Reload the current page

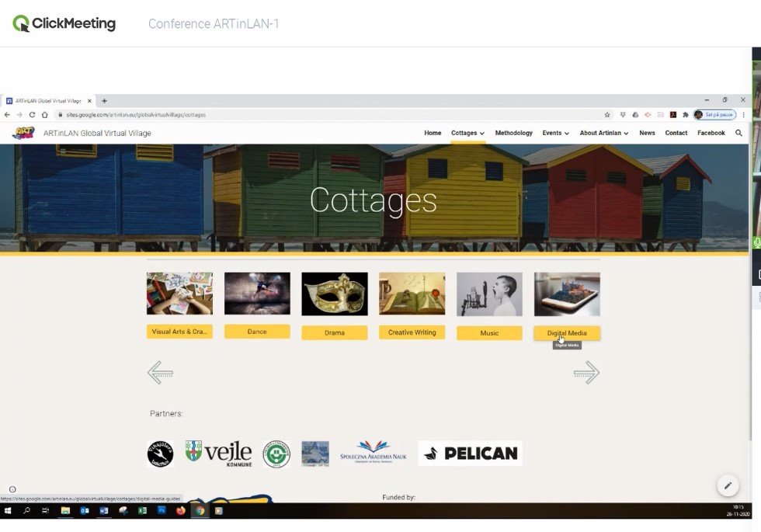[32, 115]
